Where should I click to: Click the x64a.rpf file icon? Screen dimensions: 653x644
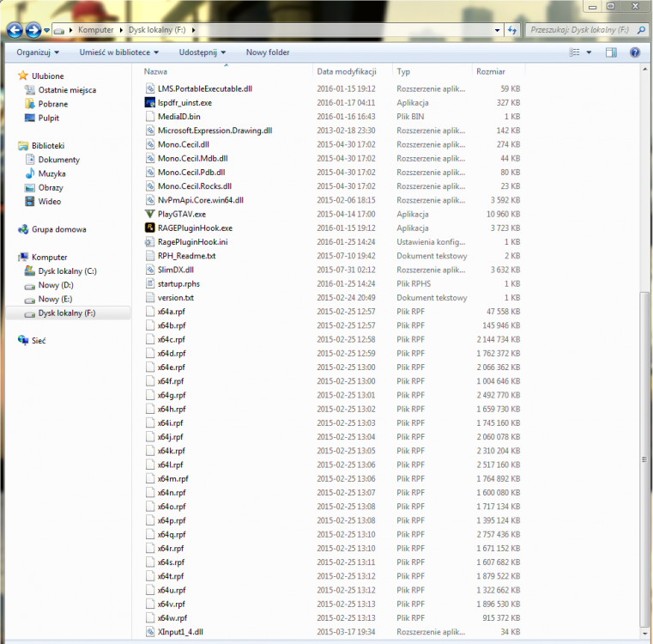(150, 312)
